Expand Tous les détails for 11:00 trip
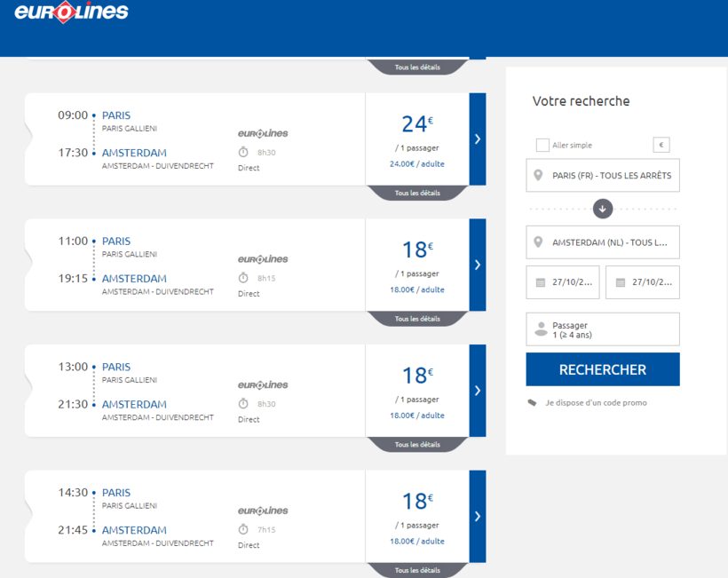 [417, 319]
